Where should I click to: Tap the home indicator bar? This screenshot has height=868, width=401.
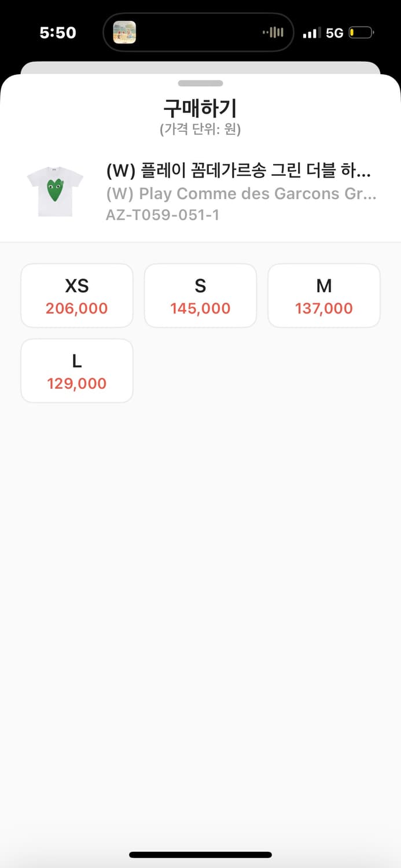[x=200, y=855]
